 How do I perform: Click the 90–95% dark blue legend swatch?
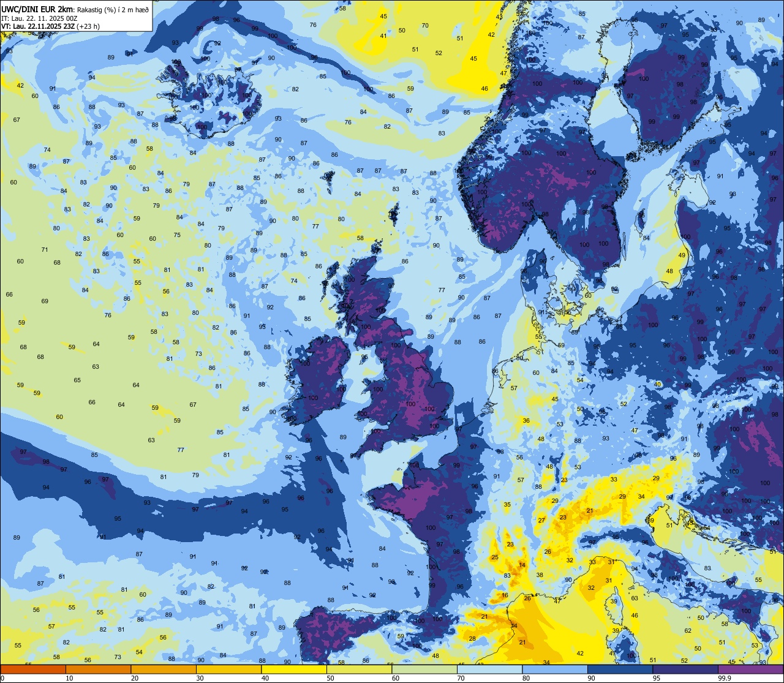click(x=620, y=669)
